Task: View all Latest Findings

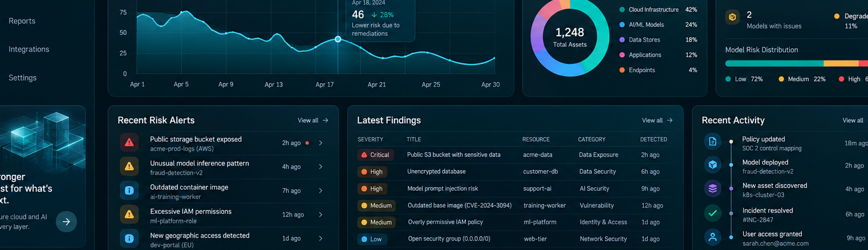Action: click(x=657, y=120)
